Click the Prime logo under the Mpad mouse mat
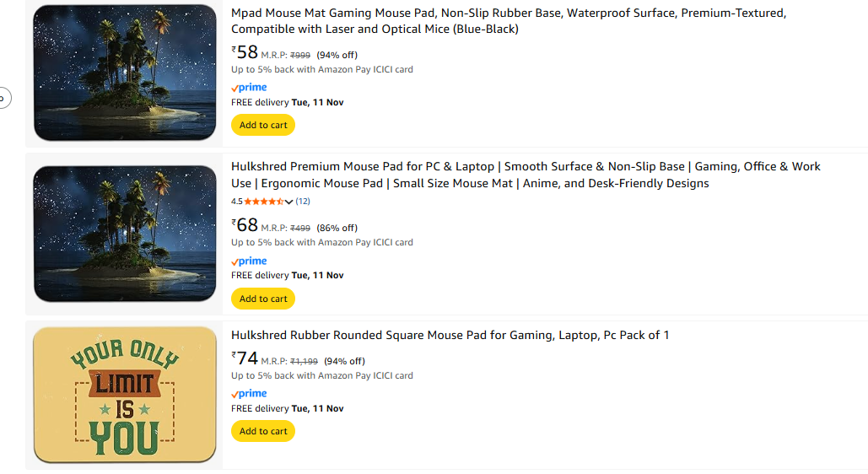Screen dimensions: 868x474 pyautogui.click(x=249, y=88)
